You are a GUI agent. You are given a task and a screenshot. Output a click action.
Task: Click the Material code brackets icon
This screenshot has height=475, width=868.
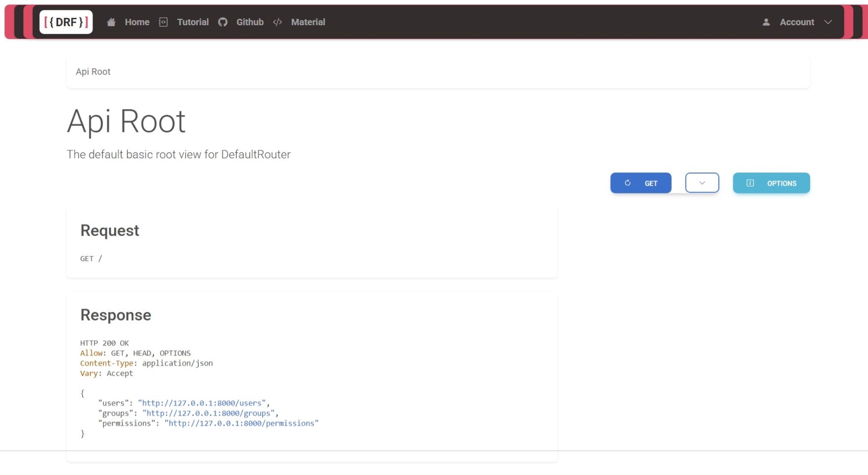(x=277, y=22)
